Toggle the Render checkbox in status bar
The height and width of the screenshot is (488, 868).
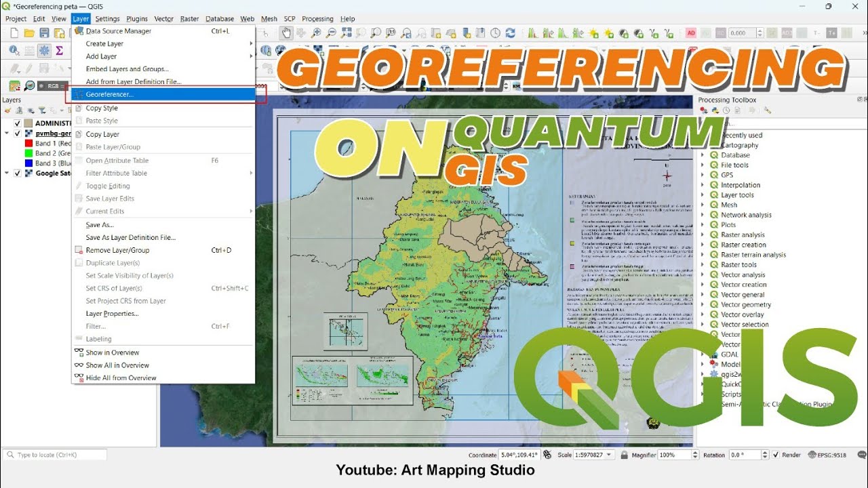coord(776,455)
